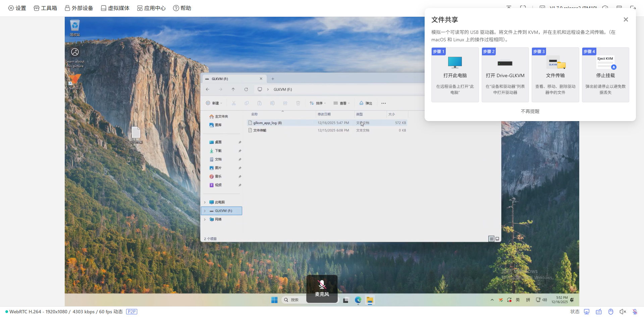644x317 pixels.
Task: Click the 弹出 eject button in Explorer
Action: point(366,103)
